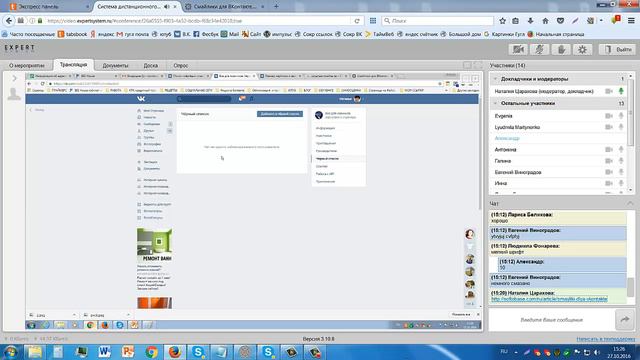The image size is (640, 360).
Task: Open the Опрос tab
Action: [x=180, y=65]
